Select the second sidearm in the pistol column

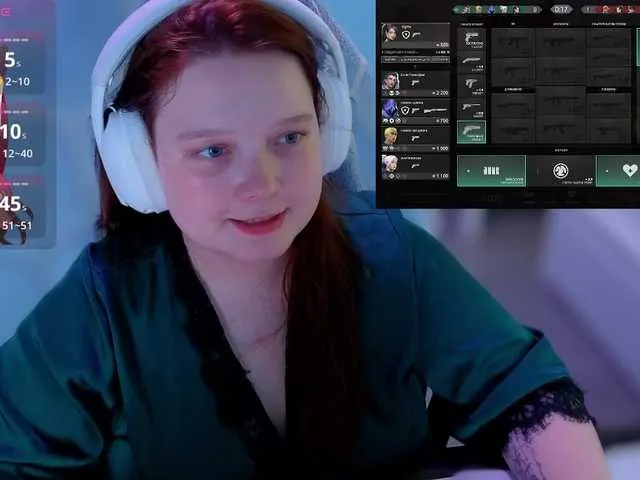coord(472,62)
